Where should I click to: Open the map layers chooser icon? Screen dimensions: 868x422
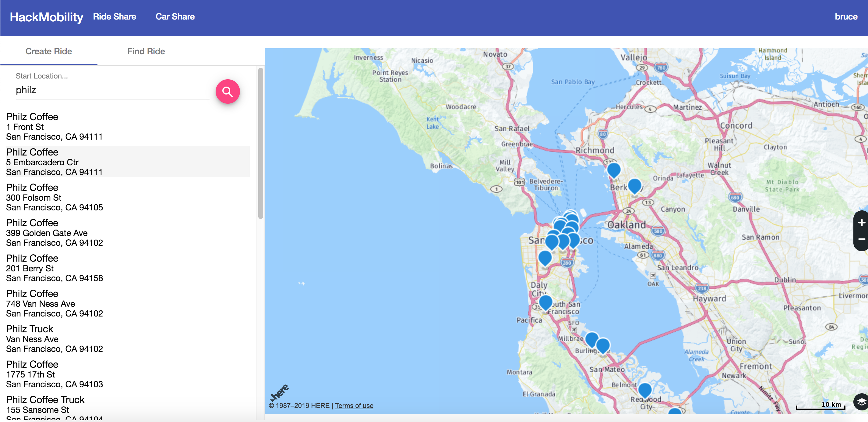[861, 402]
